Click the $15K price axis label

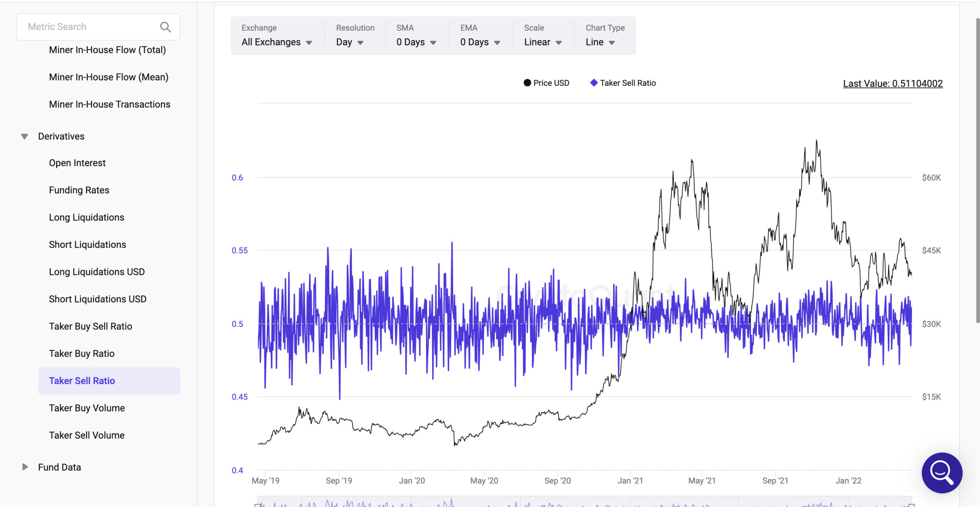coord(931,397)
